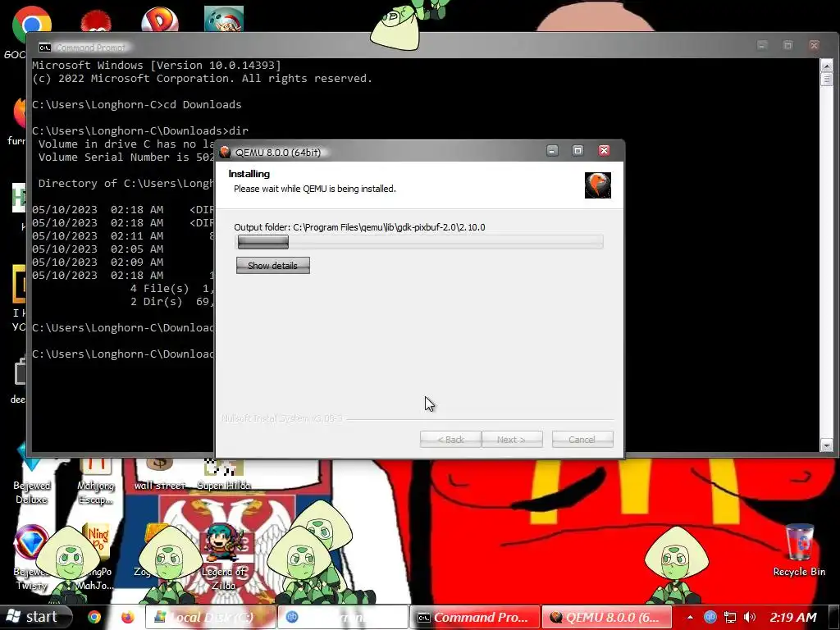The height and width of the screenshot is (630, 840).
Task: Click the Nullsoft Install System label
Action: pos(282,418)
